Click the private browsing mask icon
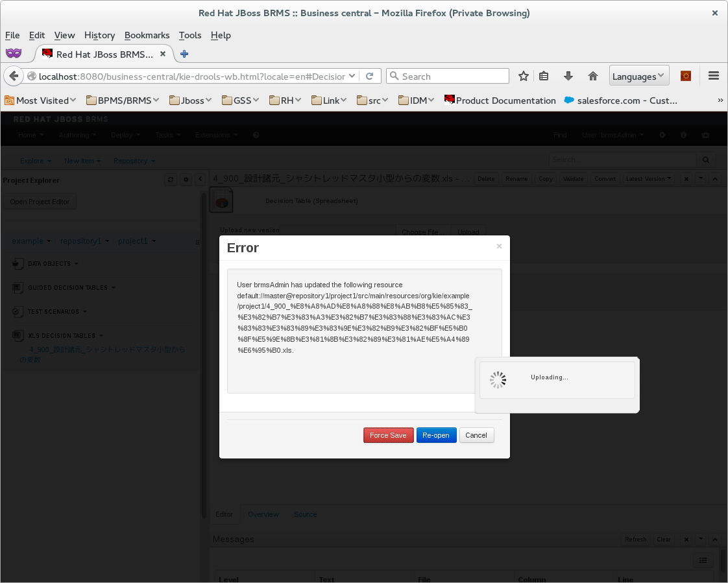This screenshot has width=728, height=583. point(14,53)
